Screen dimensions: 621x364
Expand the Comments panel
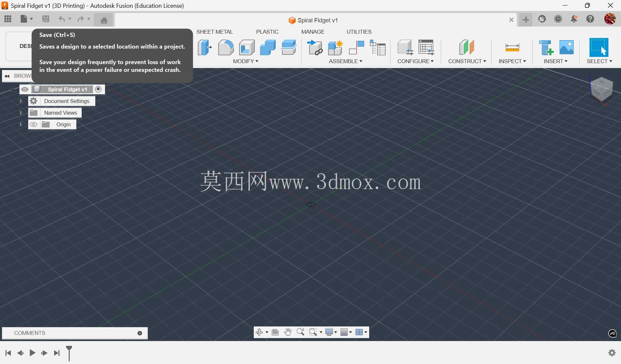140,333
